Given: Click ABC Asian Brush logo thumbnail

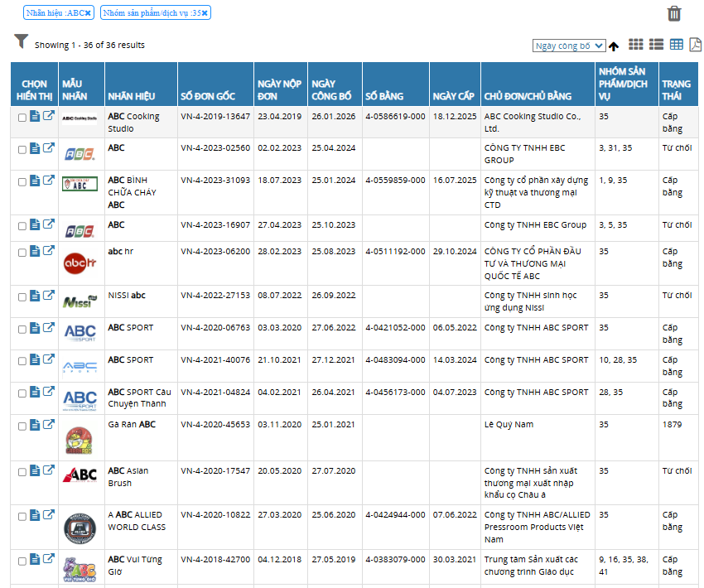Looking at the screenshot, I should click(x=80, y=475).
